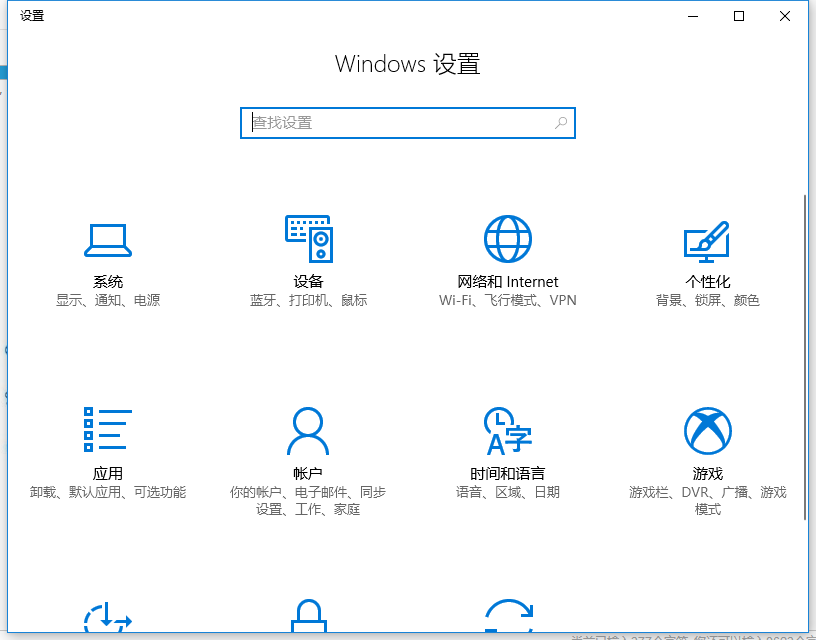
Task: Open the 游戏 (Xbox) settings category
Action: click(708, 450)
